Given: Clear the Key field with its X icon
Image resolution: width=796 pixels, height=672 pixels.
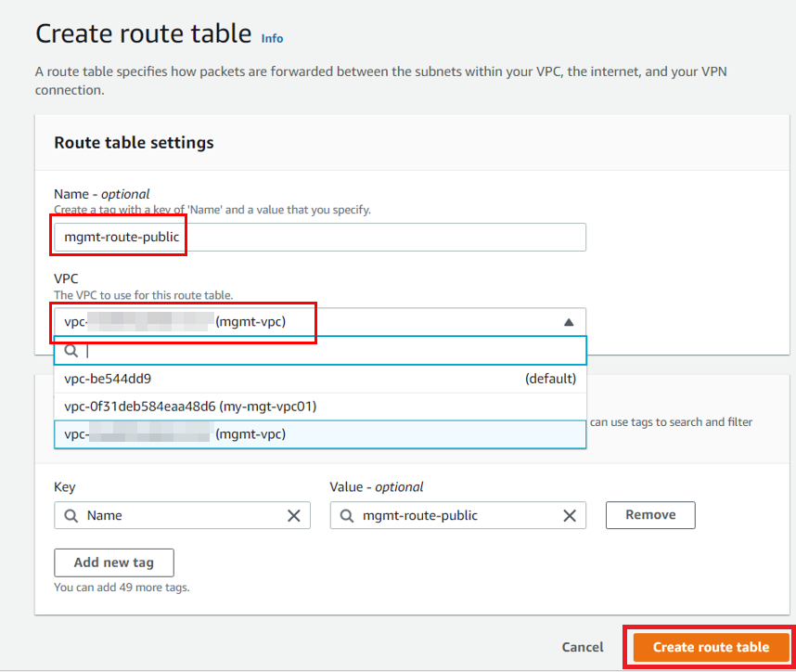Looking at the screenshot, I should 294,515.
